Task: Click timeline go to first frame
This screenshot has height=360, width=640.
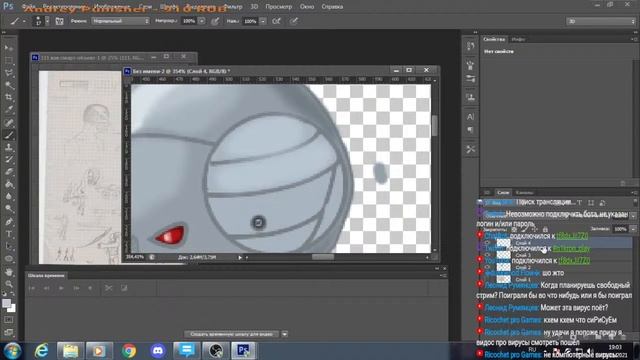Action: point(32,288)
